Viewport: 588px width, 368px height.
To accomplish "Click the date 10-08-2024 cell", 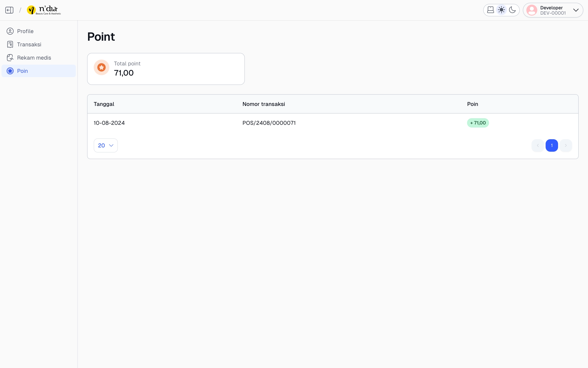I will pos(109,123).
